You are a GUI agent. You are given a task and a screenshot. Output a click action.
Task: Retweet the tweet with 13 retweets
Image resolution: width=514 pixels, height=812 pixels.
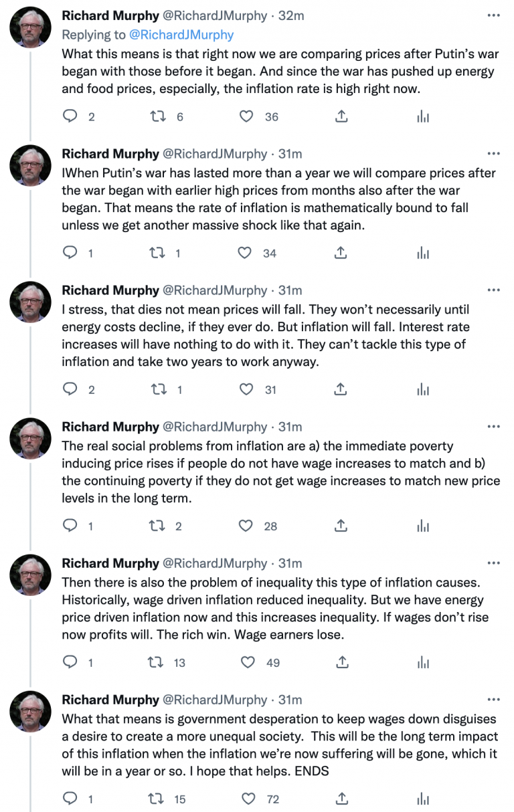click(x=155, y=662)
